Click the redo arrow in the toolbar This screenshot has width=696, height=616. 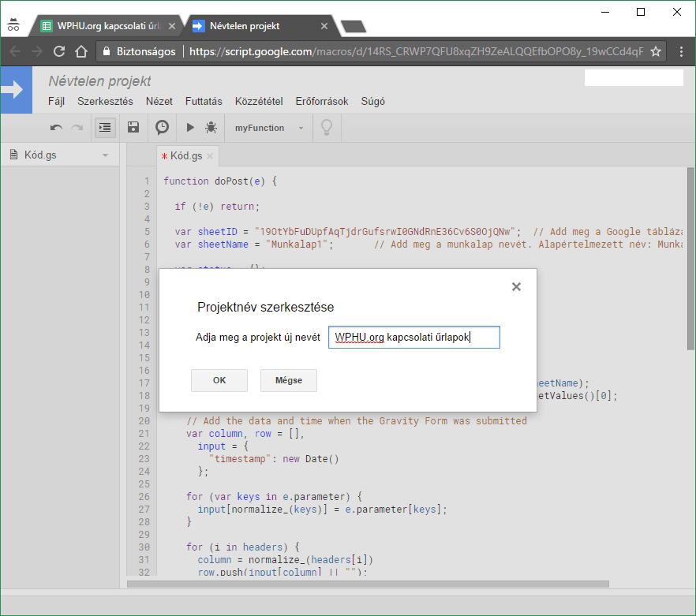(77, 128)
